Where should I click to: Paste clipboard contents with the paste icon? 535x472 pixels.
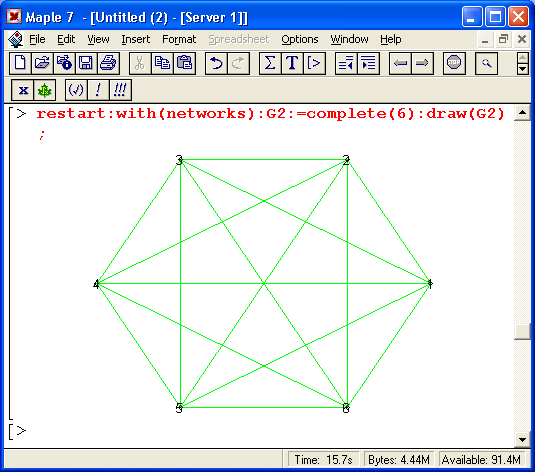[185, 63]
